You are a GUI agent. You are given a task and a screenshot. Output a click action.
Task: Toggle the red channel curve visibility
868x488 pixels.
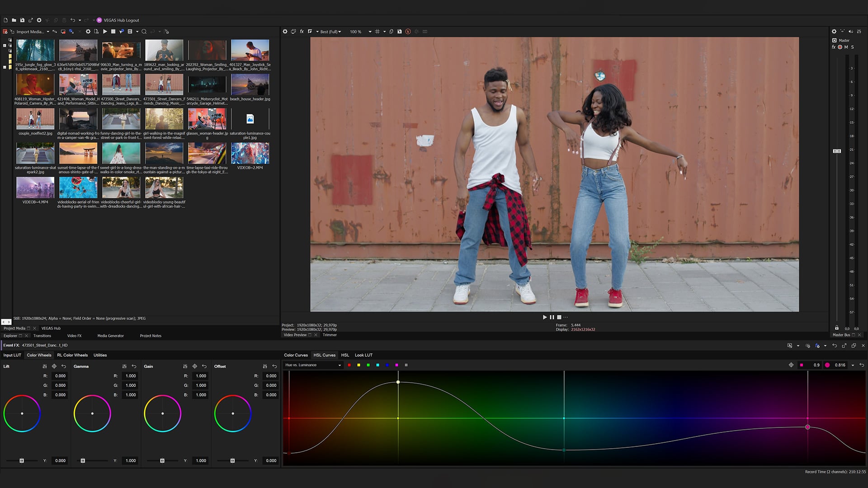[349, 365]
